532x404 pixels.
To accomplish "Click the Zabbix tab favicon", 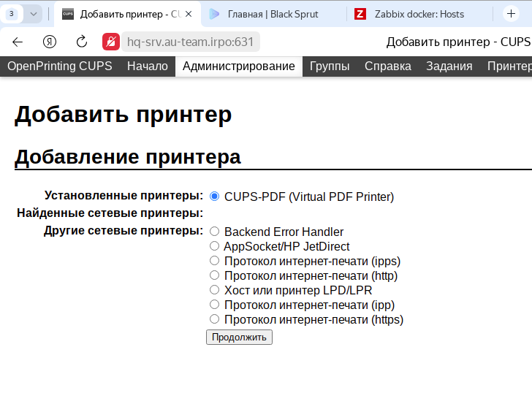I will (360, 14).
